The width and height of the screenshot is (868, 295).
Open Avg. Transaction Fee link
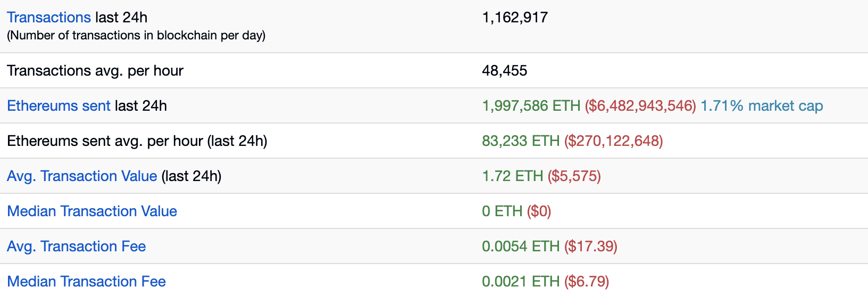pos(76,247)
